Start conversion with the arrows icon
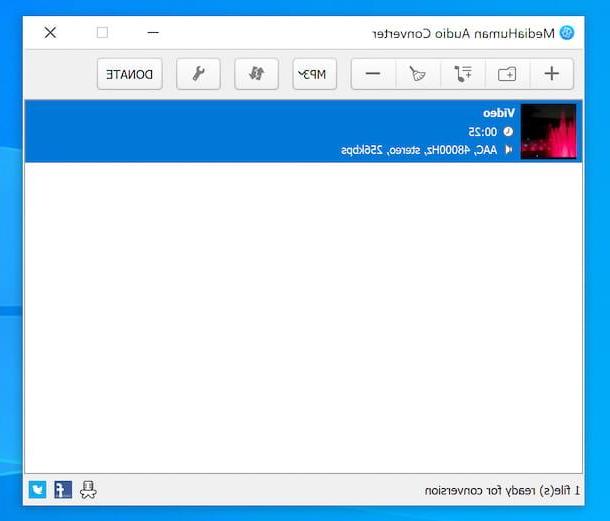Viewport: 610px width, 521px height. click(x=256, y=74)
